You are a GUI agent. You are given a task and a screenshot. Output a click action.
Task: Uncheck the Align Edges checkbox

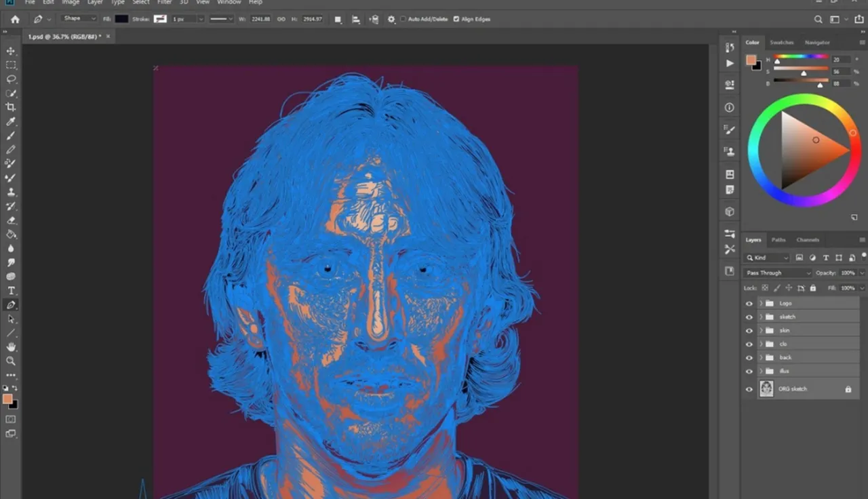pyautogui.click(x=456, y=19)
